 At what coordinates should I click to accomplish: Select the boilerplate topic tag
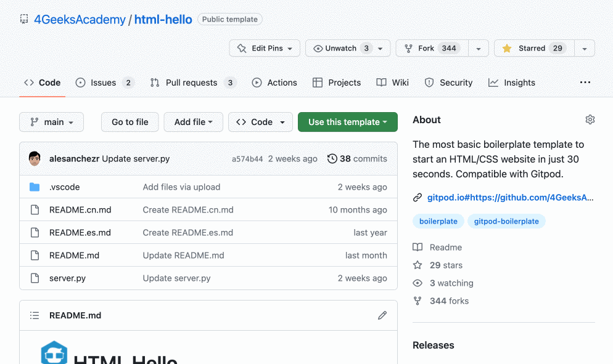click(x=438, y=221)
